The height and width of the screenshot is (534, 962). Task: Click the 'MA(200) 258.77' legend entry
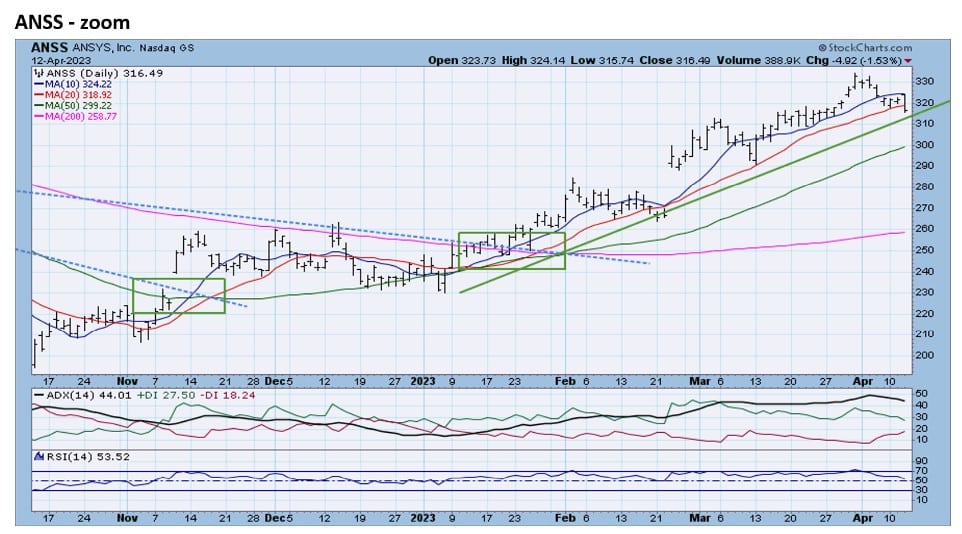coord(80,116)
